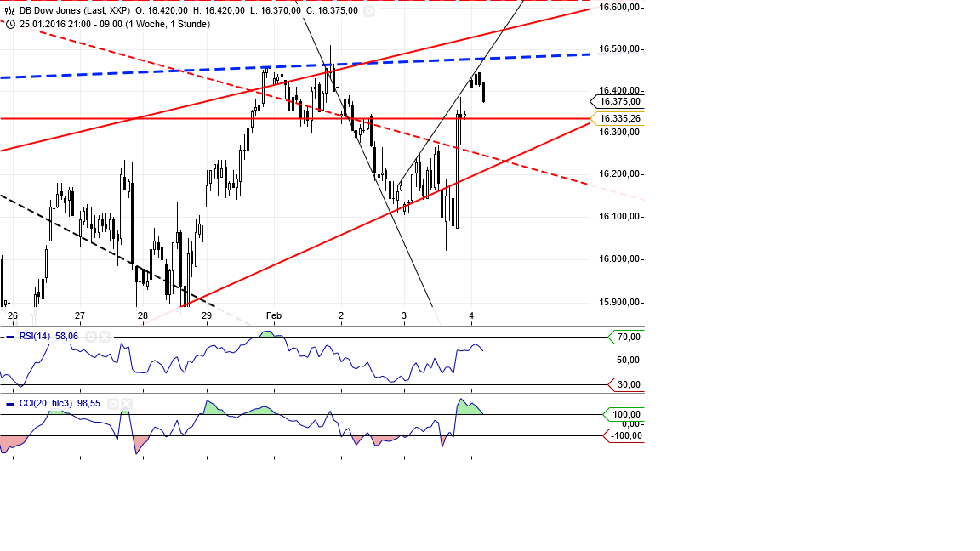Open the CCI(20, hlc3) indicator settings icon
Viewport: 980px width, 551px height.
tap(112, 404)
